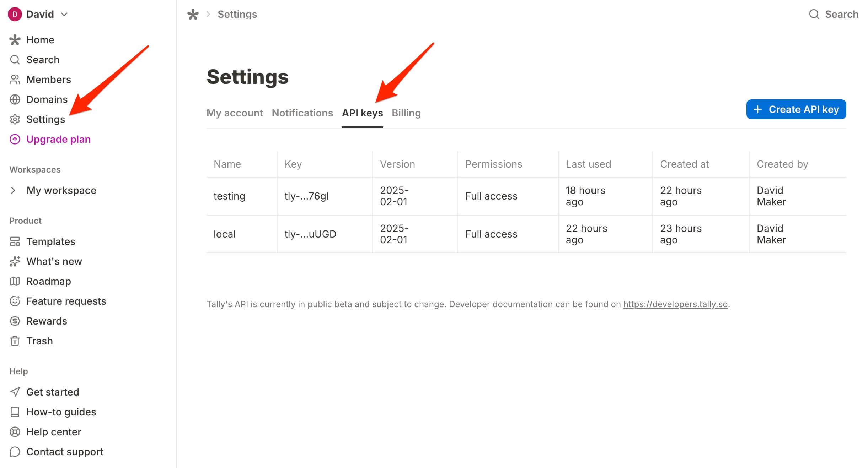Open the Trash bin icon
Viewport: 868px width, 468px height.
click(15, 341)
